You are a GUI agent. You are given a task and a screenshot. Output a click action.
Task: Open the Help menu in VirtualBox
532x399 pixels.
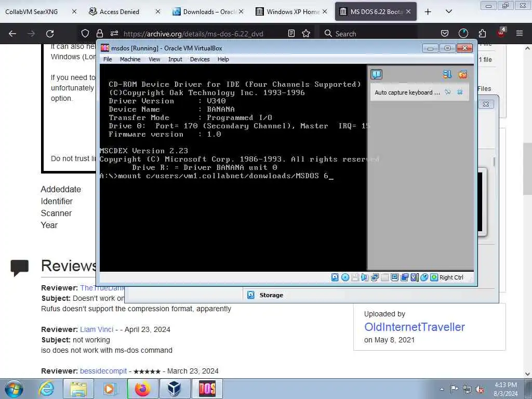pos(223,59)
